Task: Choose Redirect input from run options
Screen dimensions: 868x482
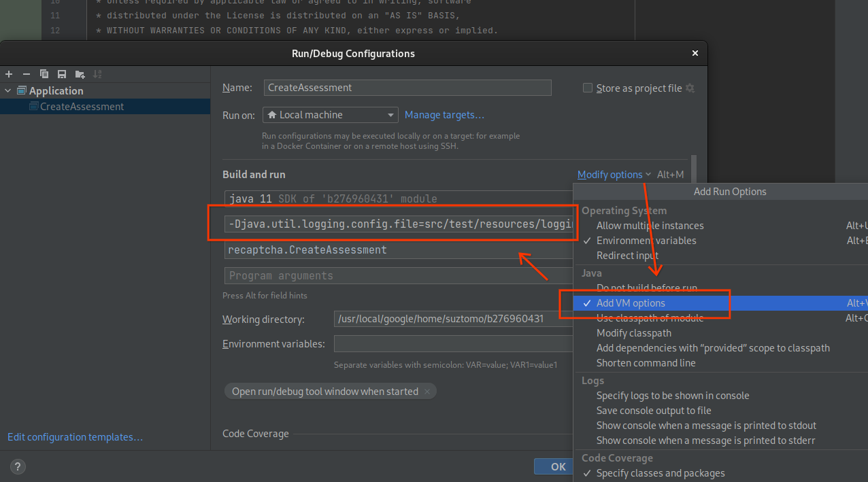Action: (x=627, y=255)
